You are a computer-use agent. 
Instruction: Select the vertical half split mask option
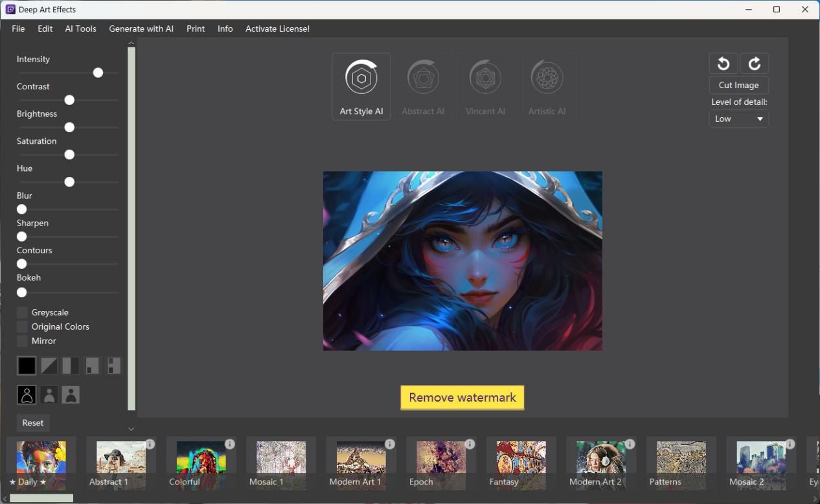click(71, 365)
